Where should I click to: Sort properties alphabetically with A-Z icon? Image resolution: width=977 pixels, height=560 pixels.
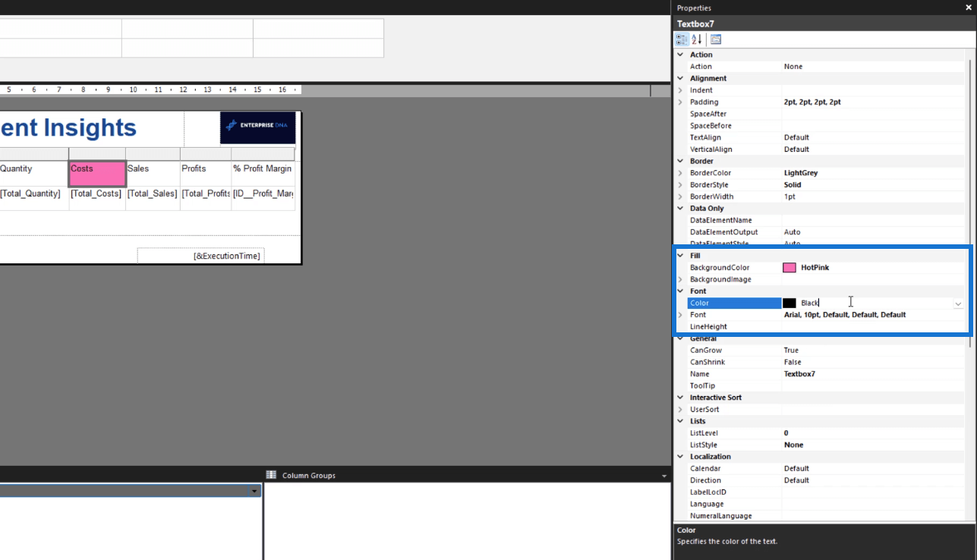[x=696, y=39]
